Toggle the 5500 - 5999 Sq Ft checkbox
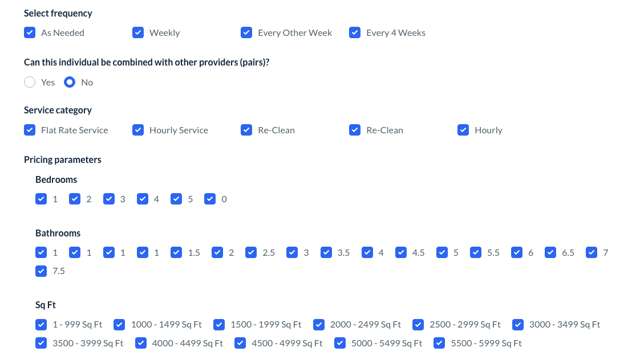Viewport: 640px width, 364px height. [439, 343]
